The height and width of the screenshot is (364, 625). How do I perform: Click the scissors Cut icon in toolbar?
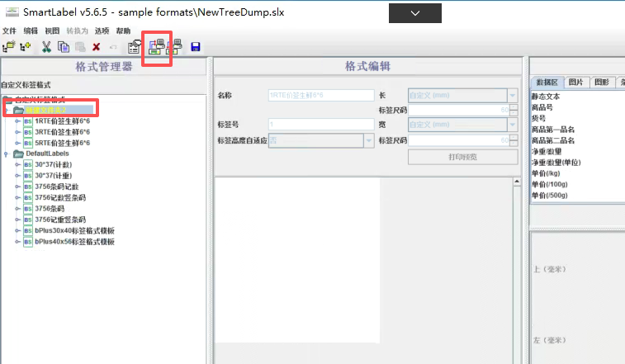pyautogui.click(x=47, y=47)
